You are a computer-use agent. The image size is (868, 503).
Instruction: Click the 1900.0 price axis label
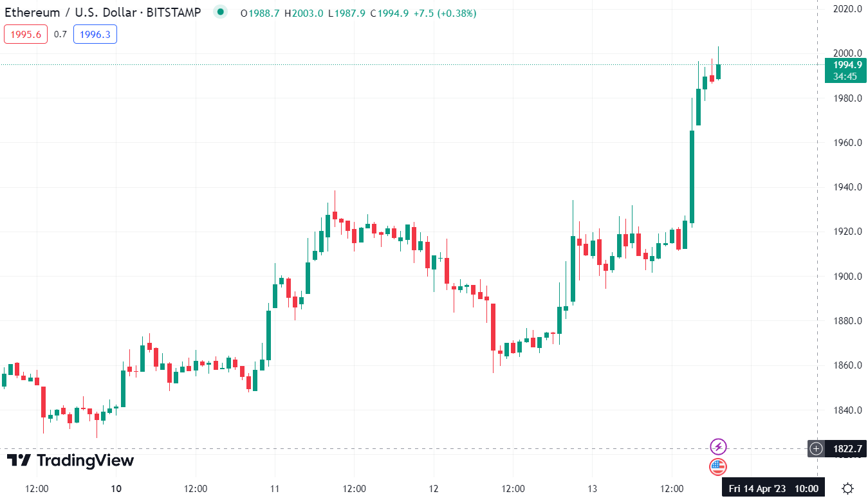[x=847, y=277]
